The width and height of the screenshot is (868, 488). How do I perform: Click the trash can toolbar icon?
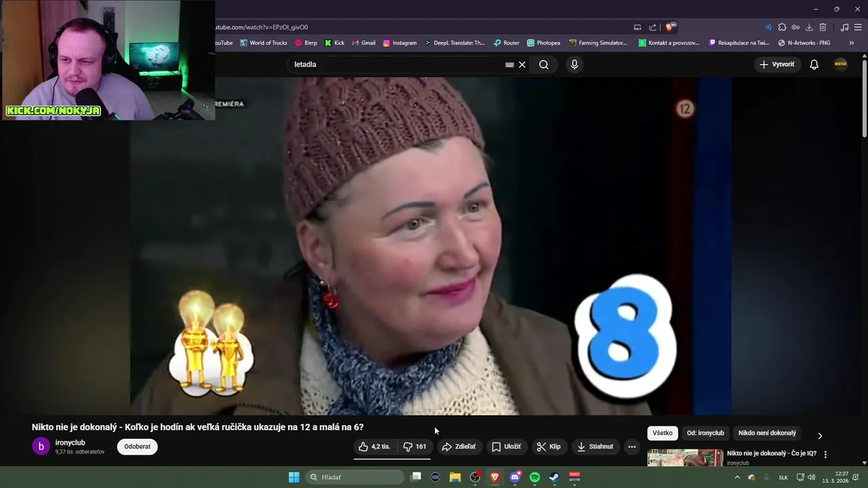click(x=823, y=27)
